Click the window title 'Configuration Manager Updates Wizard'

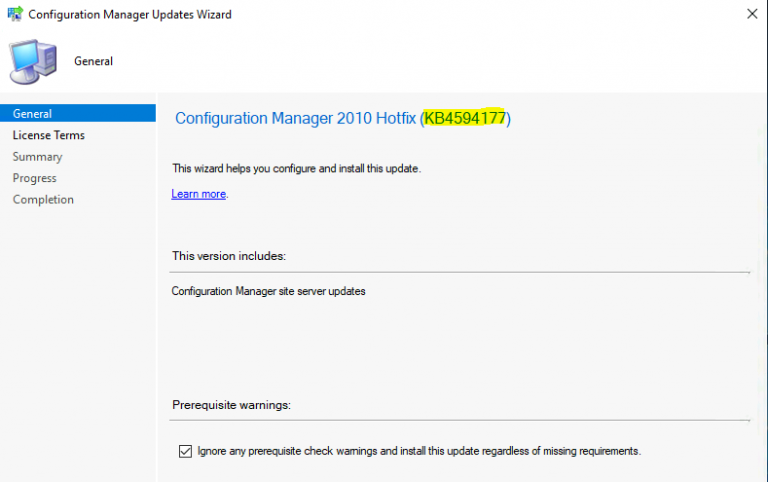(x=130, y=15)
